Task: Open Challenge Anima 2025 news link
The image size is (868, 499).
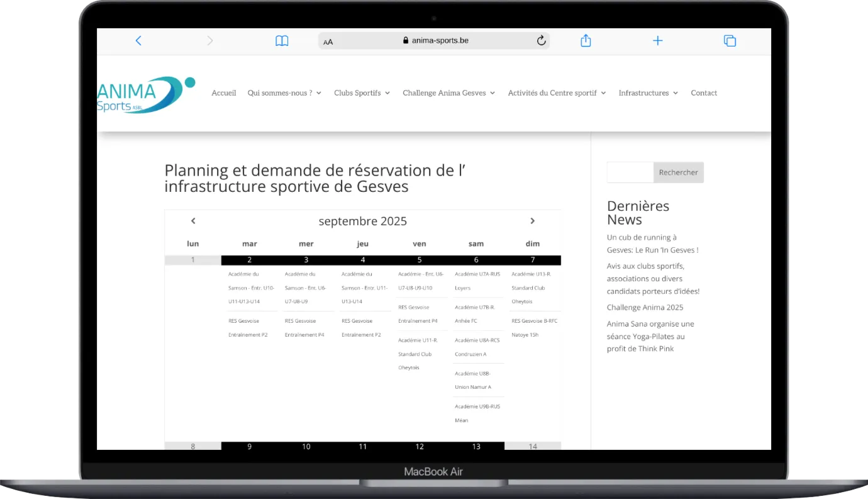Action: 645,308
